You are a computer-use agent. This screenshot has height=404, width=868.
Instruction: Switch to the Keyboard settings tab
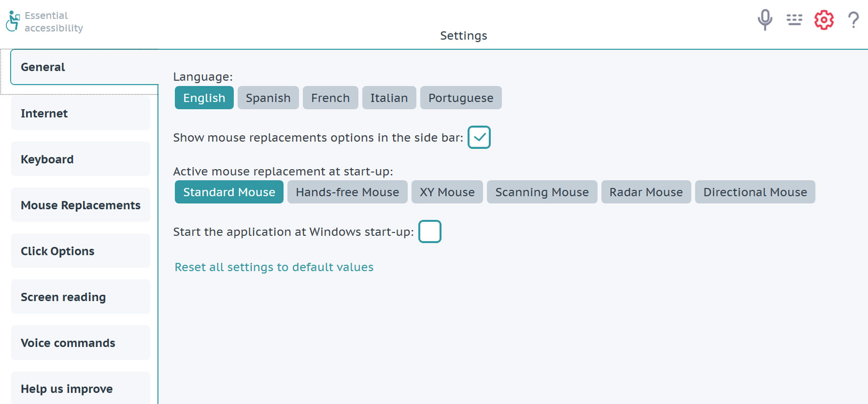click(80, 159)
